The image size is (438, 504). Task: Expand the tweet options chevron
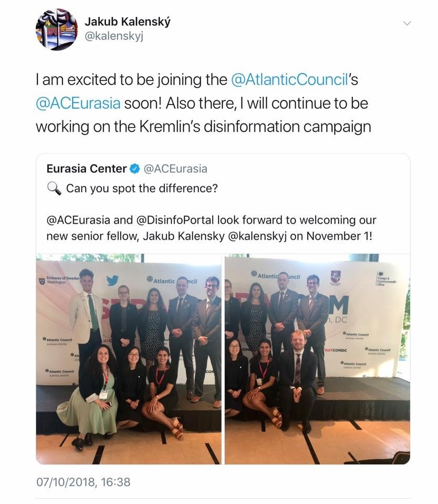click(x=407, y=23)
